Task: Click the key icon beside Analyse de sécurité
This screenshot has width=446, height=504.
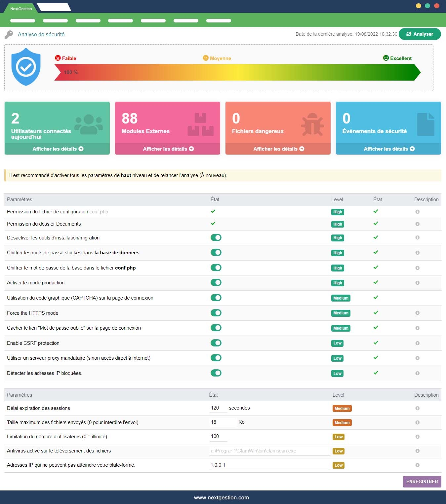Action: point(9,34)
